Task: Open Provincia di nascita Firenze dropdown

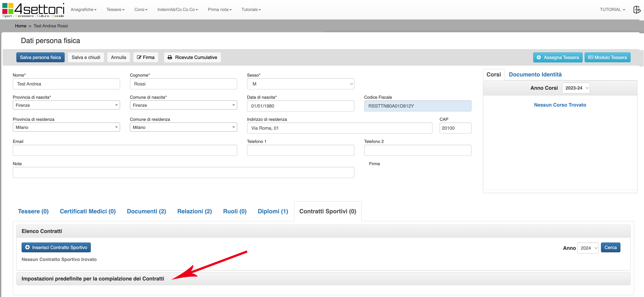Action: pyautogui.click(x=66, y=105)
